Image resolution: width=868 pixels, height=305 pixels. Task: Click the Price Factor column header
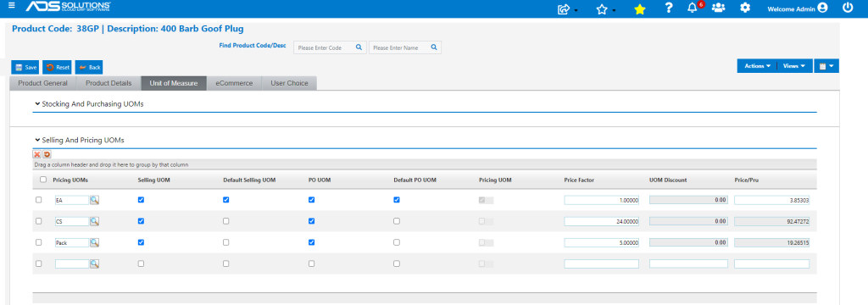coord(578,180)
